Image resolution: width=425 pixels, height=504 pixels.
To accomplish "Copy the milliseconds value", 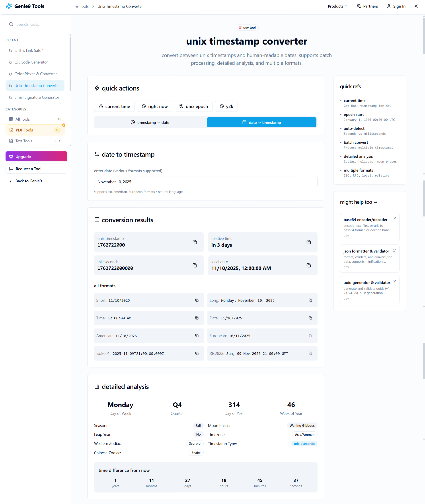I will click(195, 265).
